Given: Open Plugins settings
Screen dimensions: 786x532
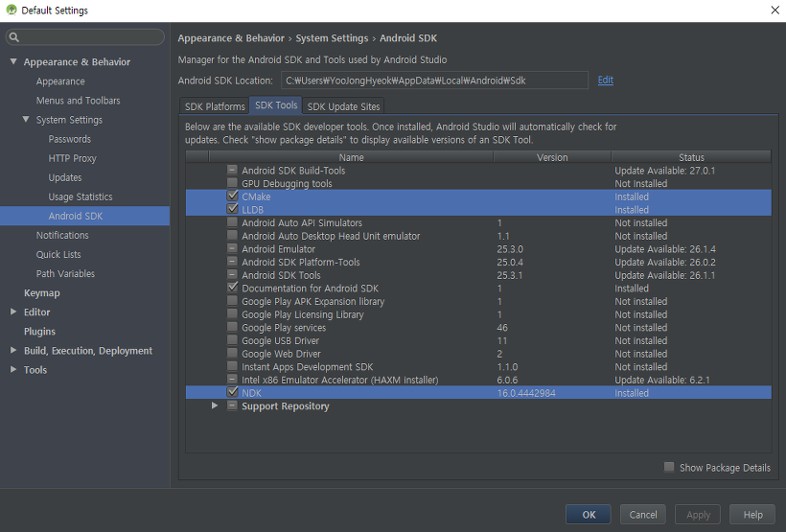Looking at the screenshot, I should (39, 332).
